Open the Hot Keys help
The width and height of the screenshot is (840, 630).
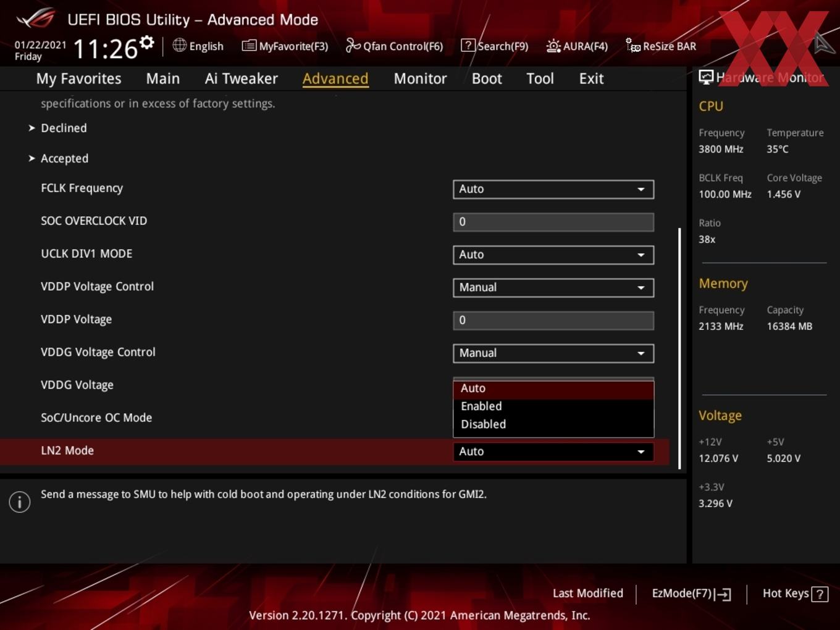795,594
